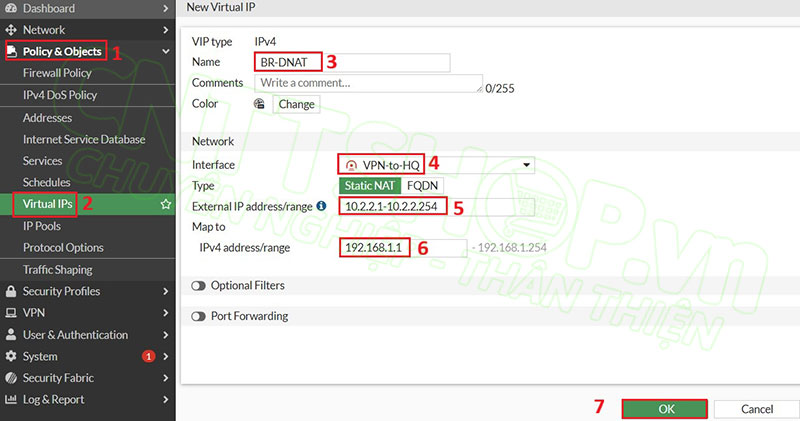The image size is (800, 421).
Task: Click the favorite star beside Virtual IPs
Action: click(165, 204)
